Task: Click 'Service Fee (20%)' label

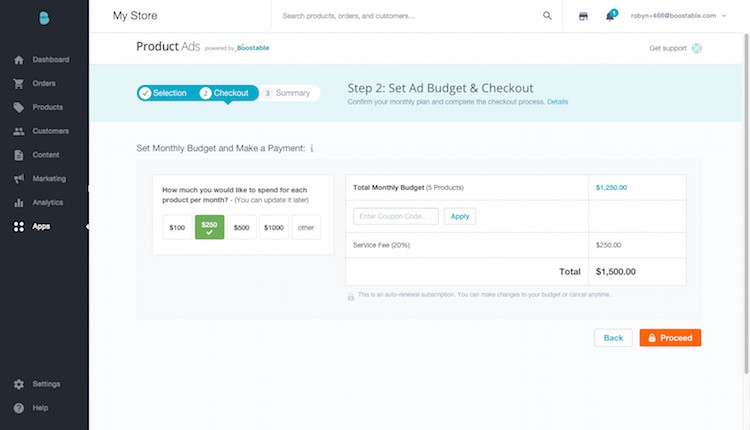Action: point(381,245)
